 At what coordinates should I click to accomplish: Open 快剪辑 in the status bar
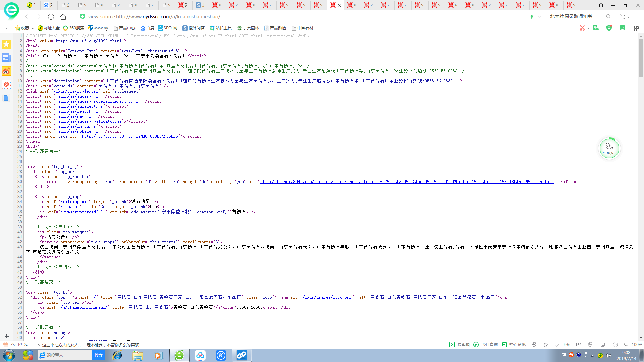460,345
